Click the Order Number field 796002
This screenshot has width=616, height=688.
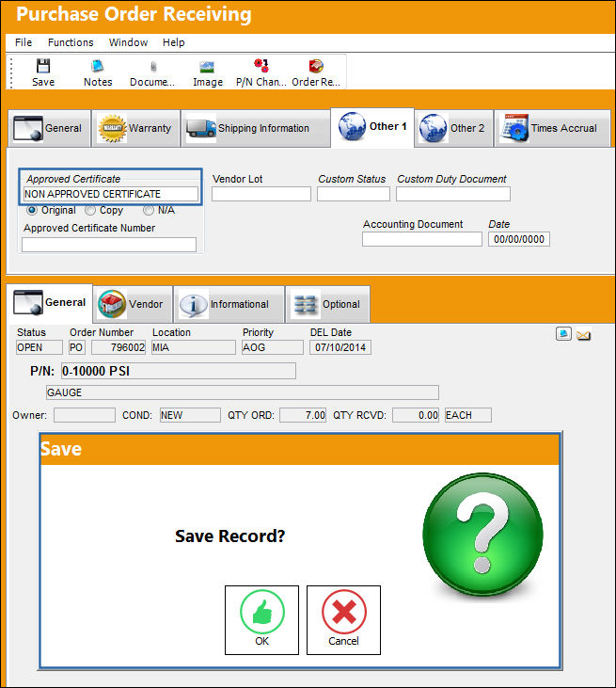(x=118, y=347)
